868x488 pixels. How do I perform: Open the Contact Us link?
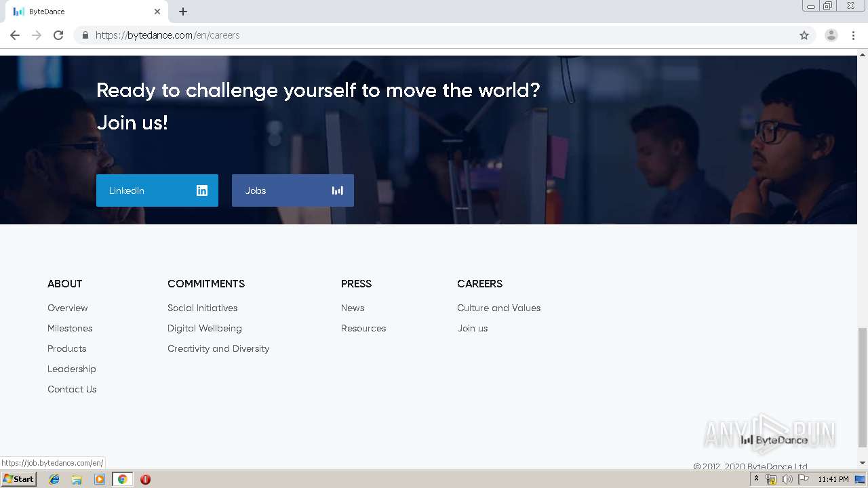72,389
